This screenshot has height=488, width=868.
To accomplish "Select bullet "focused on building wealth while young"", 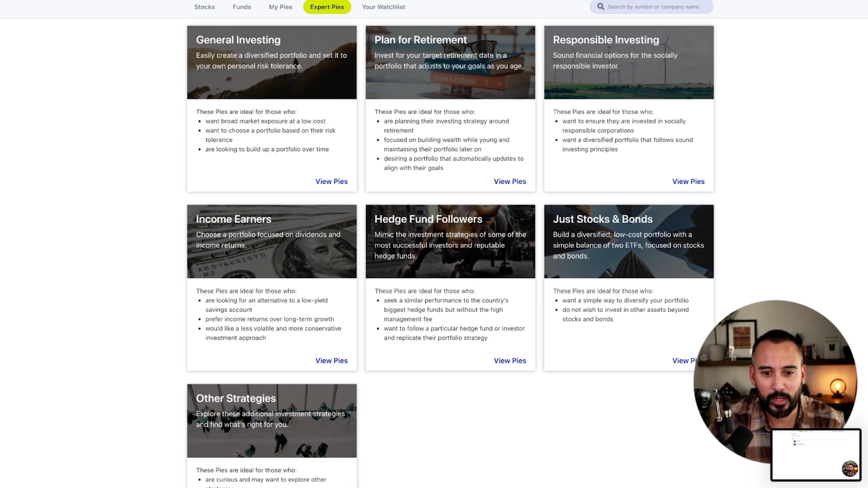I will (446, 145).
